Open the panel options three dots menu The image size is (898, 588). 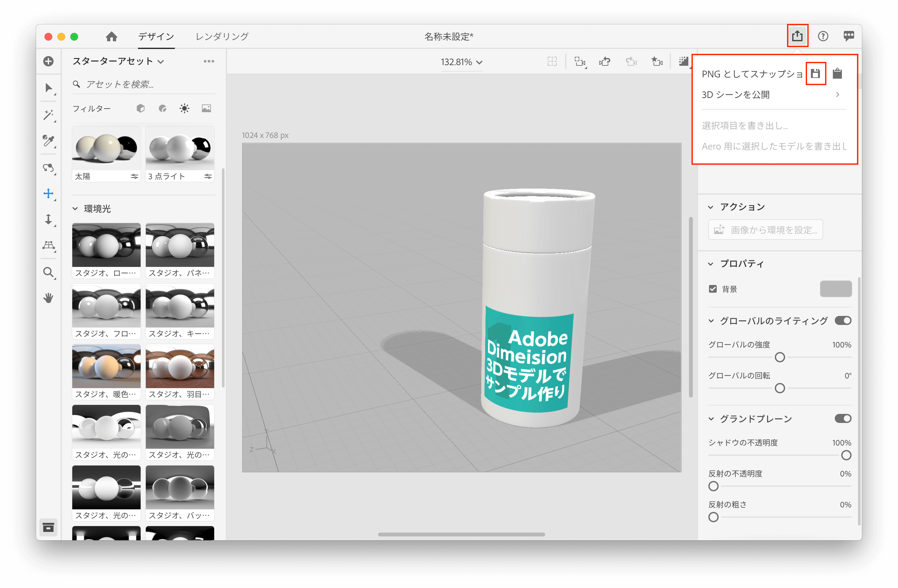(x=209, y=61)
